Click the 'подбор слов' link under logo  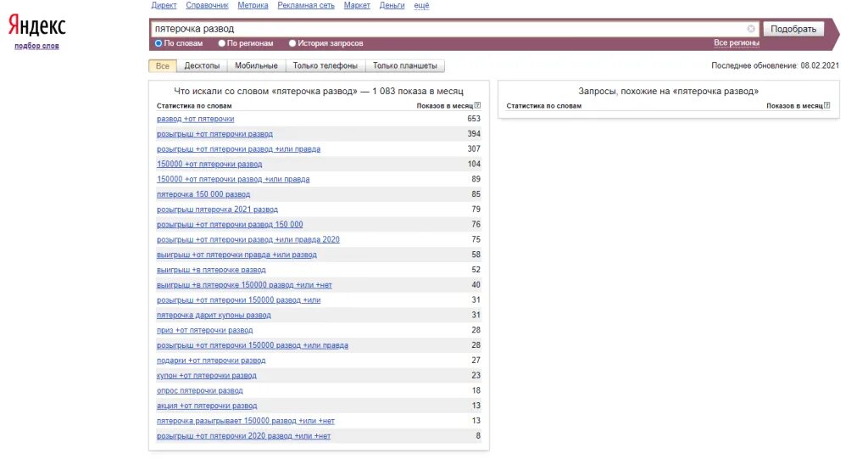(x=36, y=46)
